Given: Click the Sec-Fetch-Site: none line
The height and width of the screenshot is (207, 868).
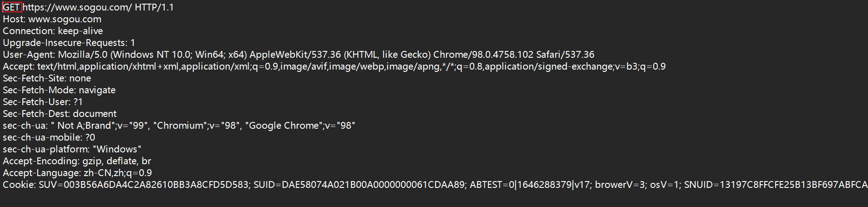Looking at the screenshot, I should 47,79.
